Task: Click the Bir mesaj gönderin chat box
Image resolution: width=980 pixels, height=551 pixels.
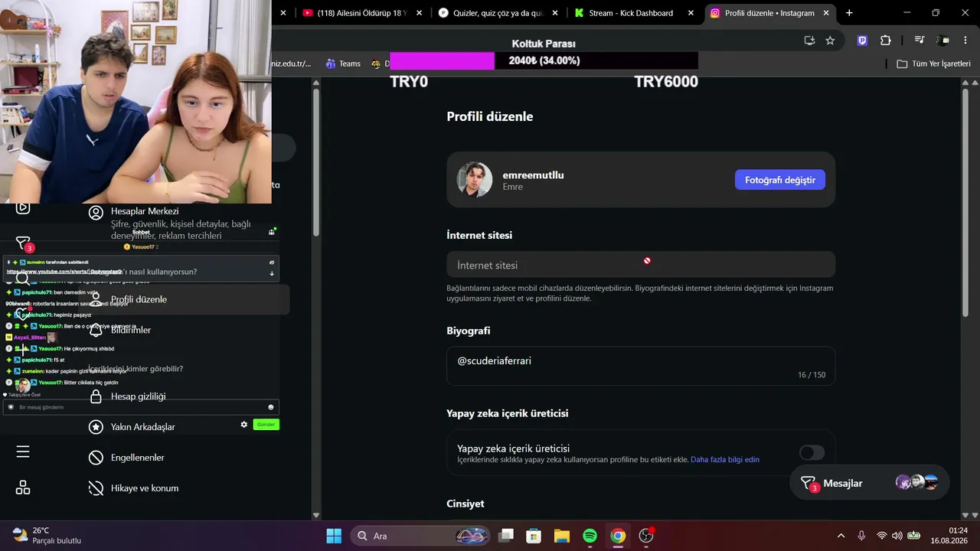Action: [x=142, y=407]
